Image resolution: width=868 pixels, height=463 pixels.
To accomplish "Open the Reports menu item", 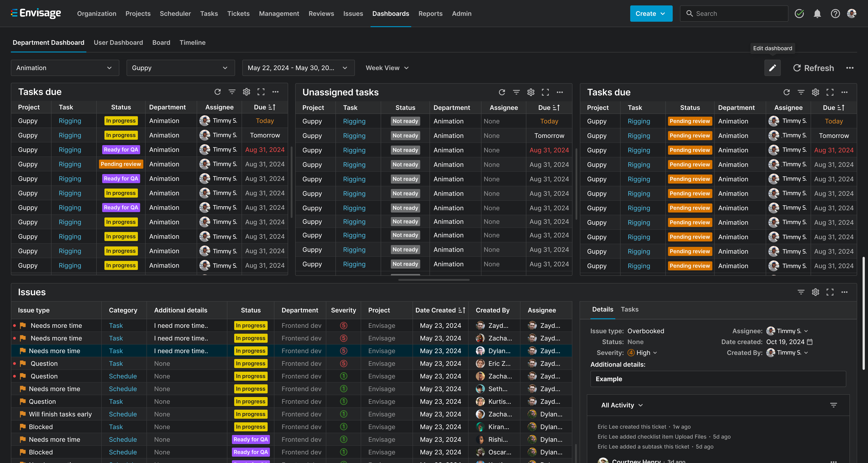I will 430,14.
